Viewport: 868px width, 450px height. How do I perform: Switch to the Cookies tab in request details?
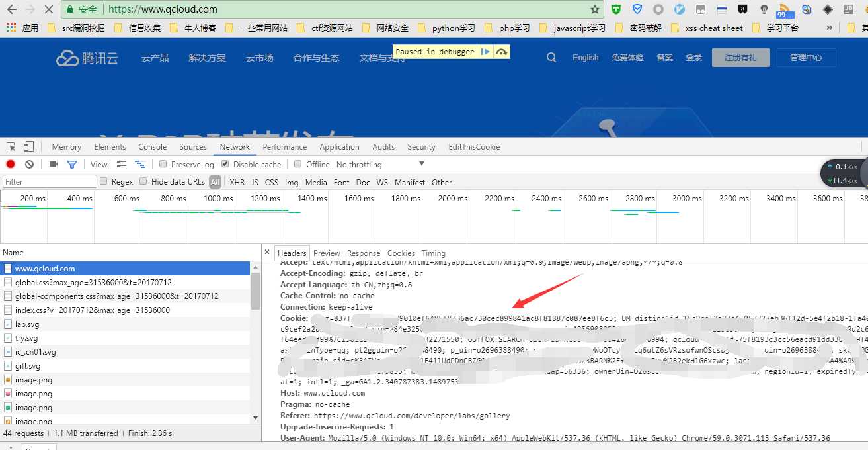tap(401, 253)
